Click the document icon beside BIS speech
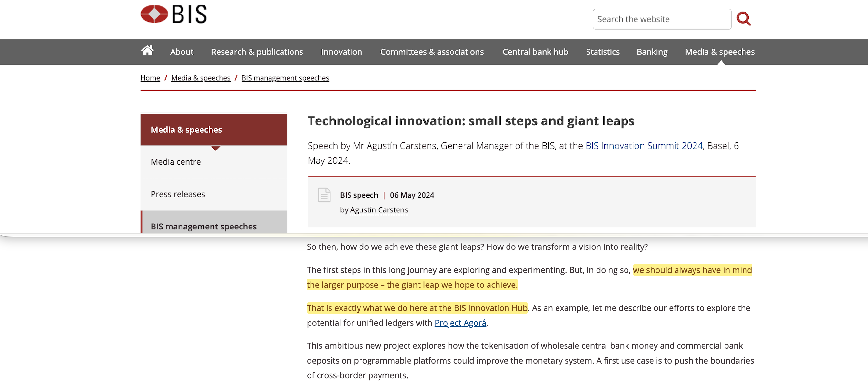Viewport: 868px width, 388px height. [x=324, y=195]
